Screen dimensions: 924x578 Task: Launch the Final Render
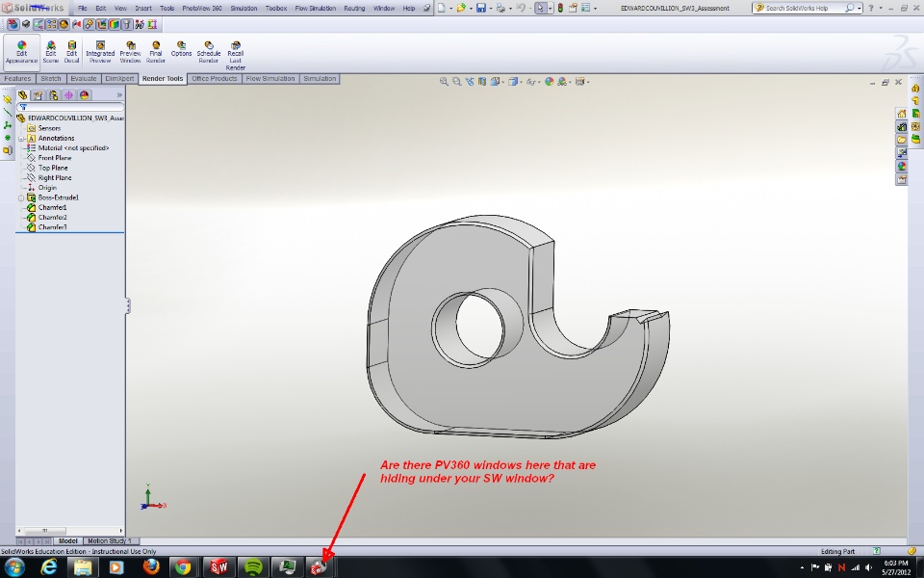[x=156, y=52]
